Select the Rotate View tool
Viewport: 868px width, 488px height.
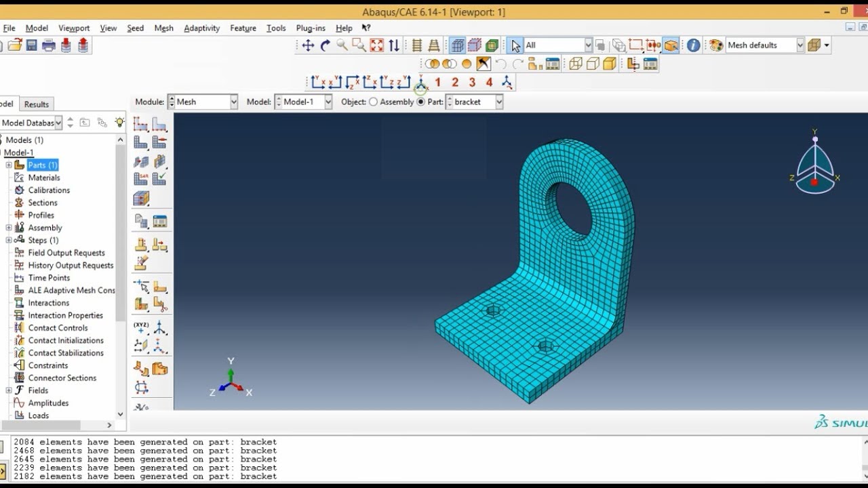[x=325, y=45]
